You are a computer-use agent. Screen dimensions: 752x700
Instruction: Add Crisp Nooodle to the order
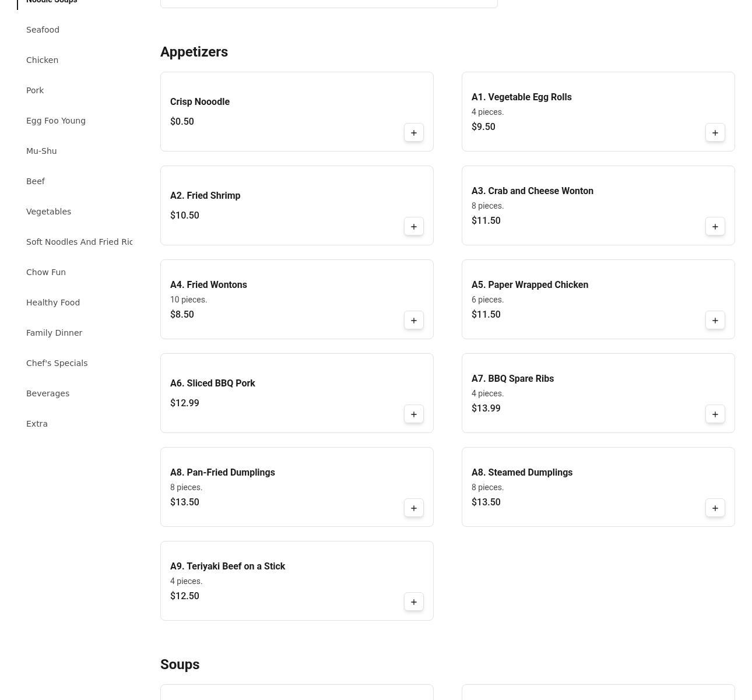click(413, 133)
